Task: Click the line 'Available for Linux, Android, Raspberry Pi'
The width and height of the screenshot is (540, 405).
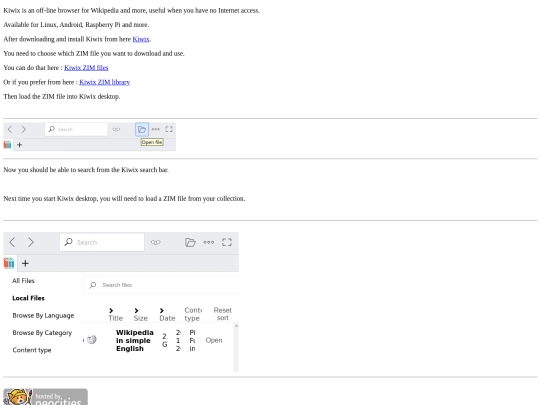Action: pos(76,25)
